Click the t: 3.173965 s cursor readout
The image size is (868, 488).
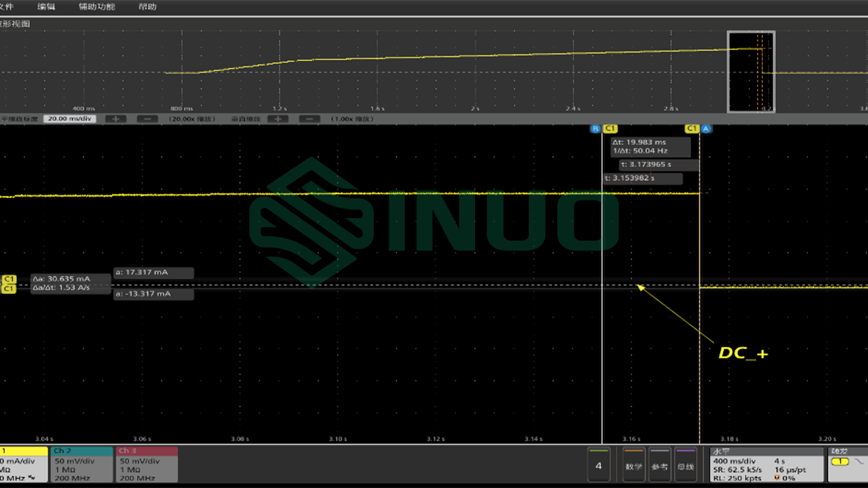(659, 165)
